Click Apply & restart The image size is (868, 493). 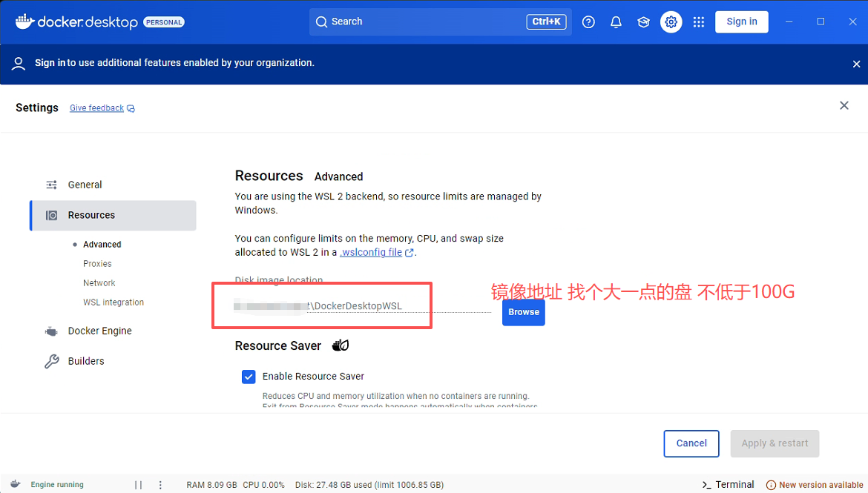[x=775, y=443]
